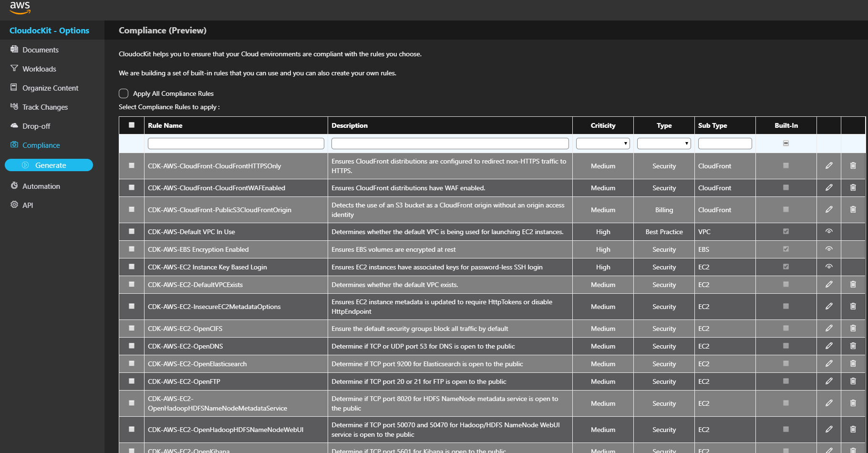Edit the CDK-AWS-EC2-OpenDNS rule with pencil icon
The width and height of the screenshot is (868, 453).
pyautogui.click(x=829, y=346)
